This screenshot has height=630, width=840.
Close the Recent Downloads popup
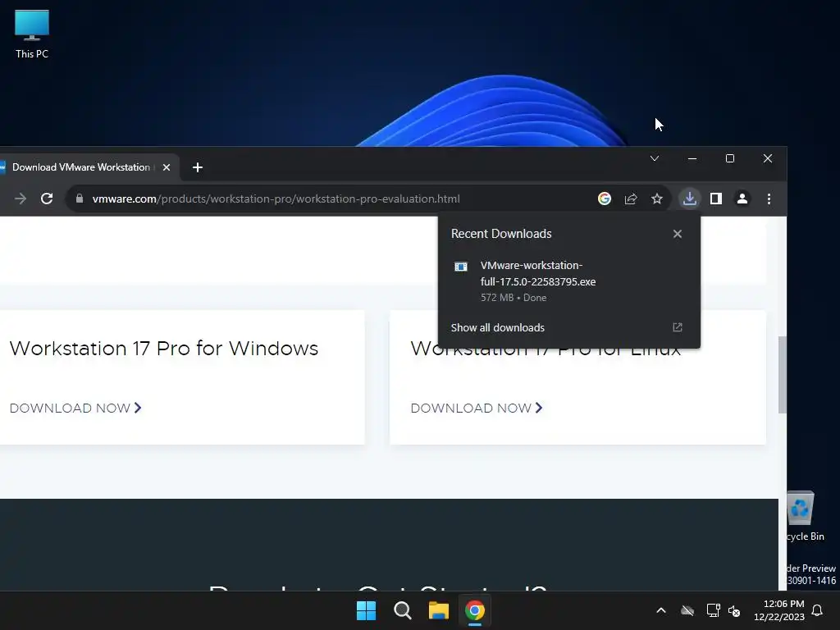pyautogui.click(x=677, y=234)
